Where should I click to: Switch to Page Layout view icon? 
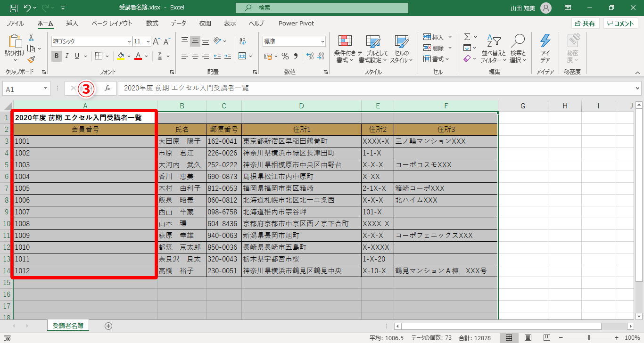(528, 338)
